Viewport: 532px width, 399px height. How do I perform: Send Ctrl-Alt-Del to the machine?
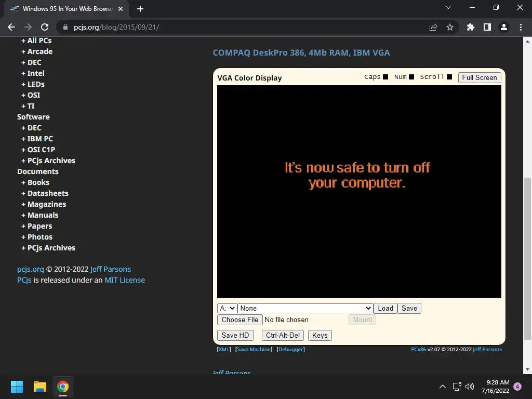283,335
